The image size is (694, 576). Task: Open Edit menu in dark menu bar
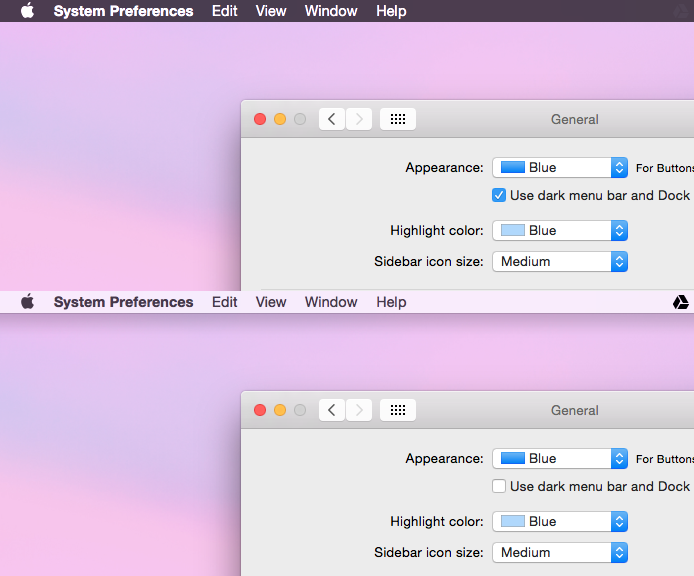[x=224, y=11]
